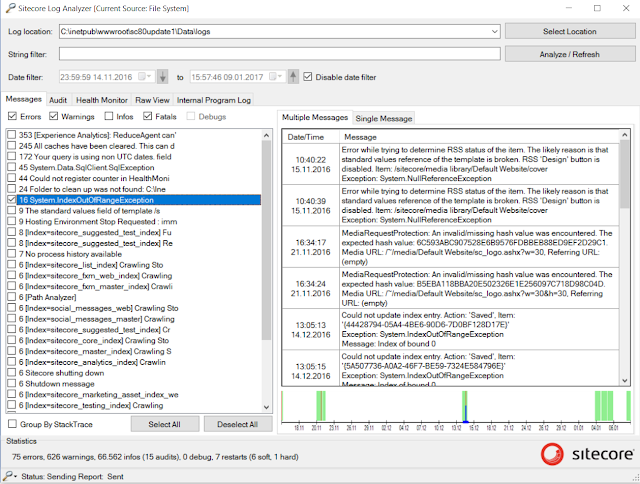
Task: Expand the Log location dropdown
Action: tap(494, 31)
